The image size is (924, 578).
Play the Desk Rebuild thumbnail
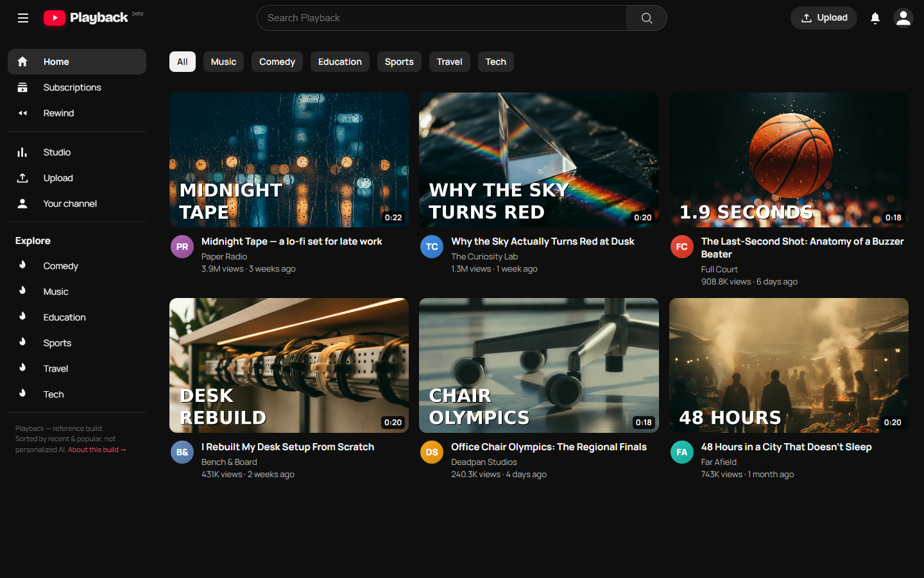(289, 365)
